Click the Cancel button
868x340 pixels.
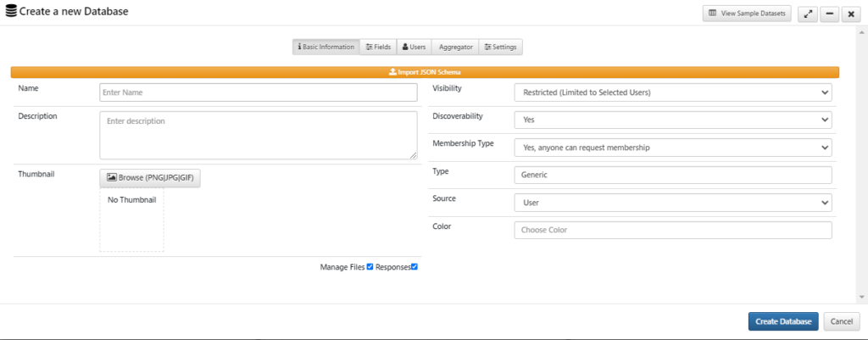click(842, 321)
